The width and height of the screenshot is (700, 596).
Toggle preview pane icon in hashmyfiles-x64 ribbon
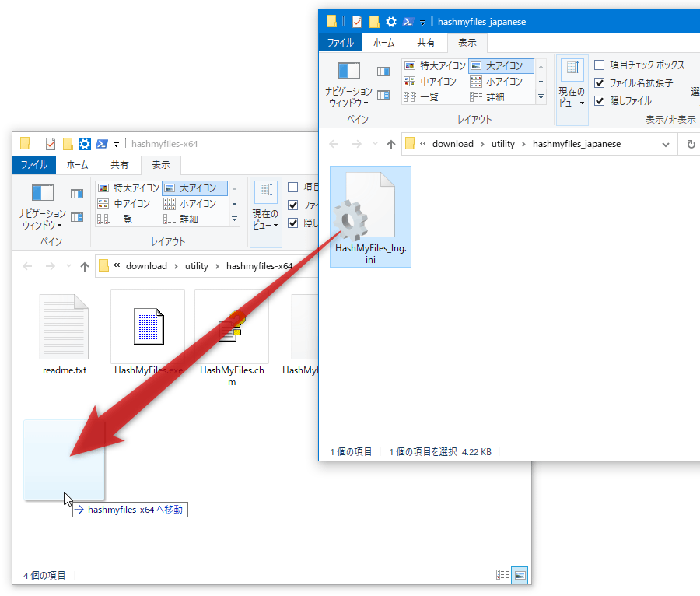click(77, 193)
